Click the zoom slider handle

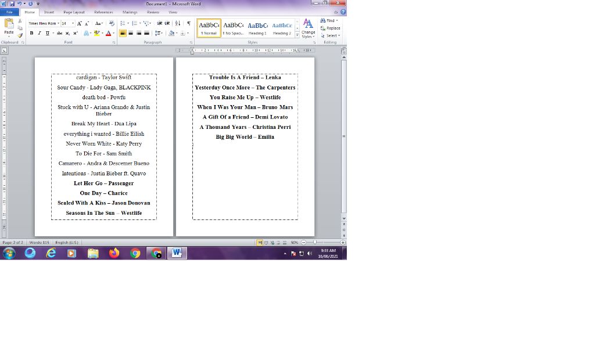point(314,242)
